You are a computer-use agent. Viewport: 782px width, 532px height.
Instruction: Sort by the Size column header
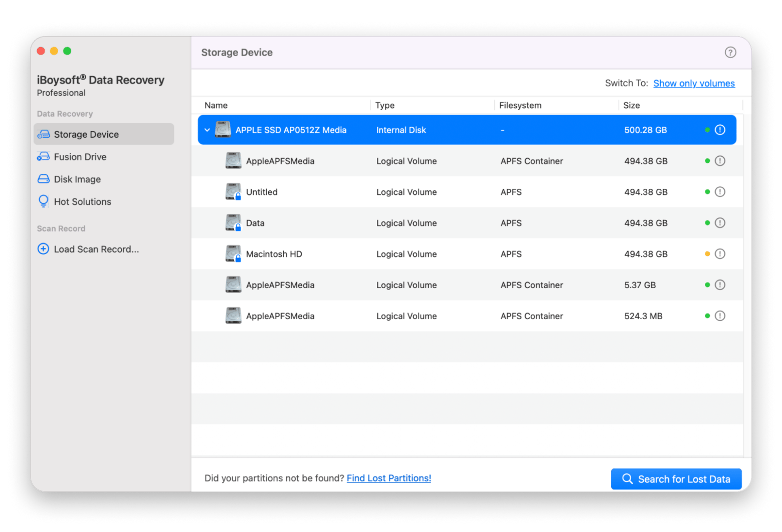(632, 105)
